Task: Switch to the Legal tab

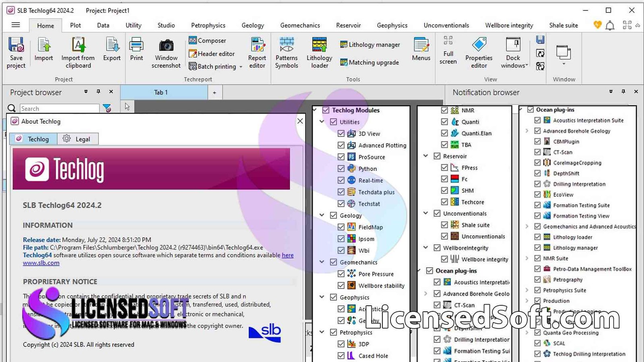Action: 78,139
